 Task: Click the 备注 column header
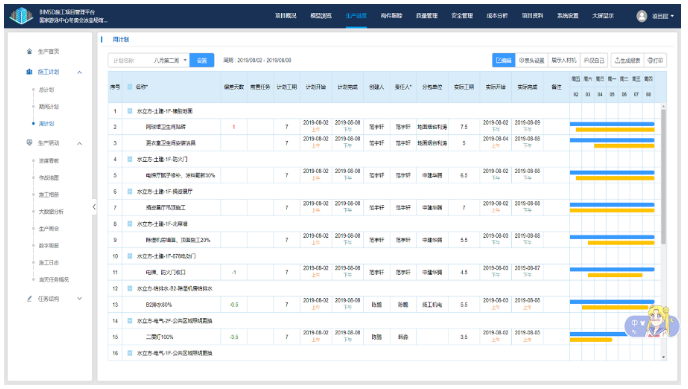[556, 87]
